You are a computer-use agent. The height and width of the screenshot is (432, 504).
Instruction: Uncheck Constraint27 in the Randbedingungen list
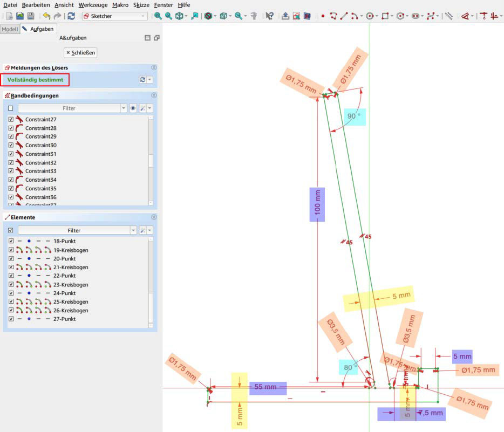pyautogui.click(x=12, y=119)
